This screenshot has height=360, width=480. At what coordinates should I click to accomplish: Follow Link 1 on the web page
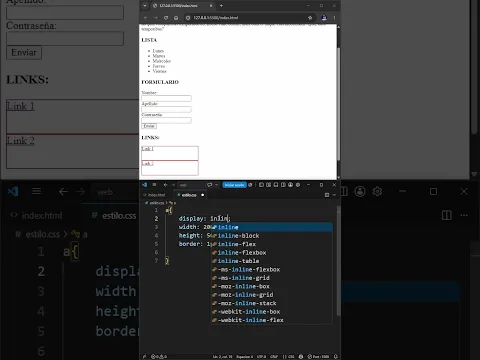point(147,149)
